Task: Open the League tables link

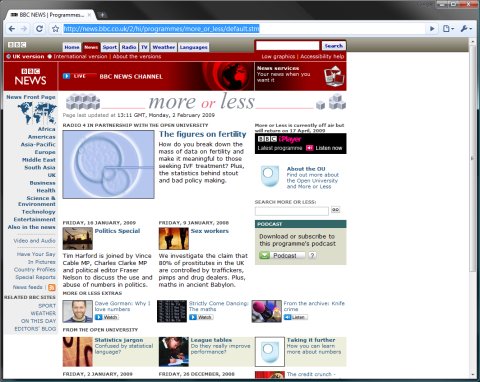Action: (x=211, y=340)
